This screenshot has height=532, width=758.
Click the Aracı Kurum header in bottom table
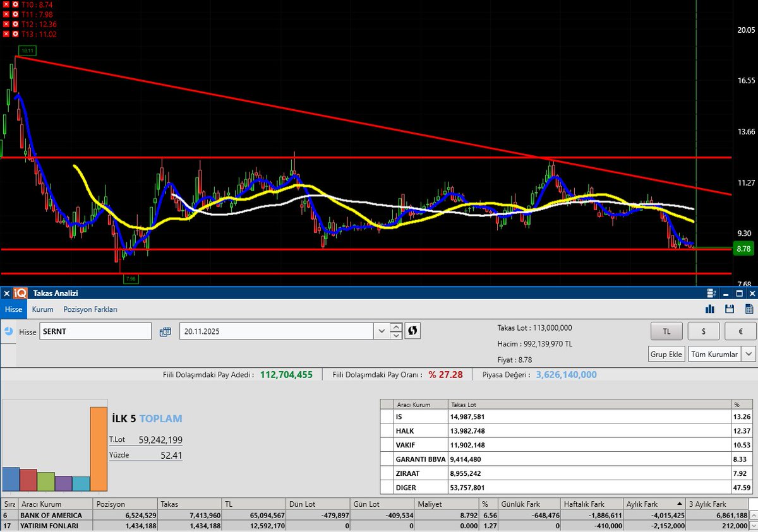click(55, 504)
